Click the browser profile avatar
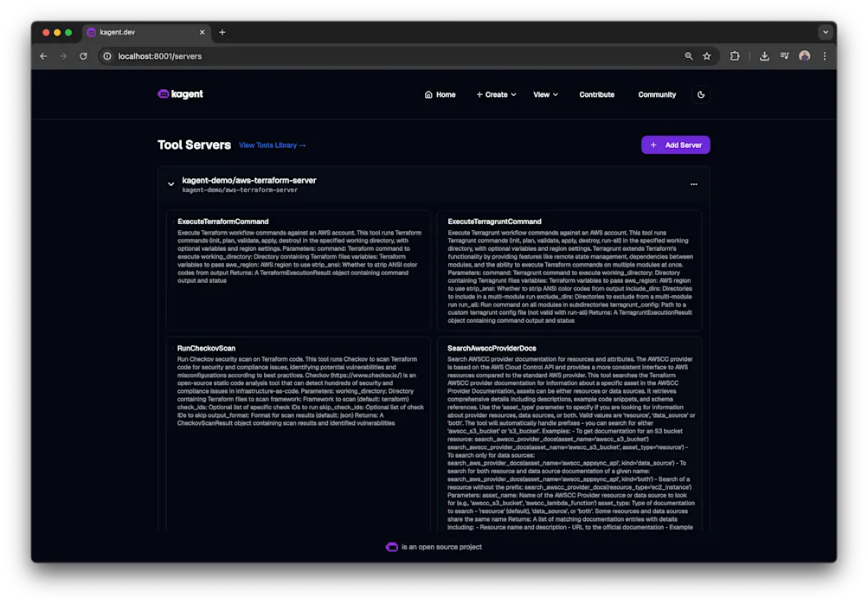868x604 pixels. (803, 55)
